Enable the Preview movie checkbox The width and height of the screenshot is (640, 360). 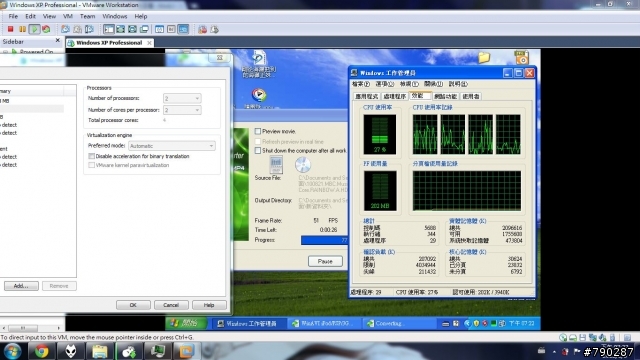point(258,131)
